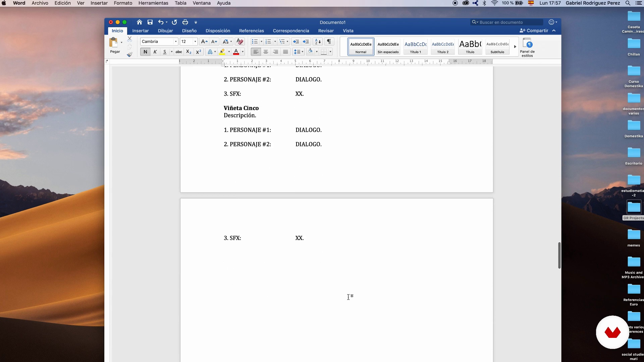Viewport: 644px width, 362px height.
Task: Print the document
Action: coord(185,22)
